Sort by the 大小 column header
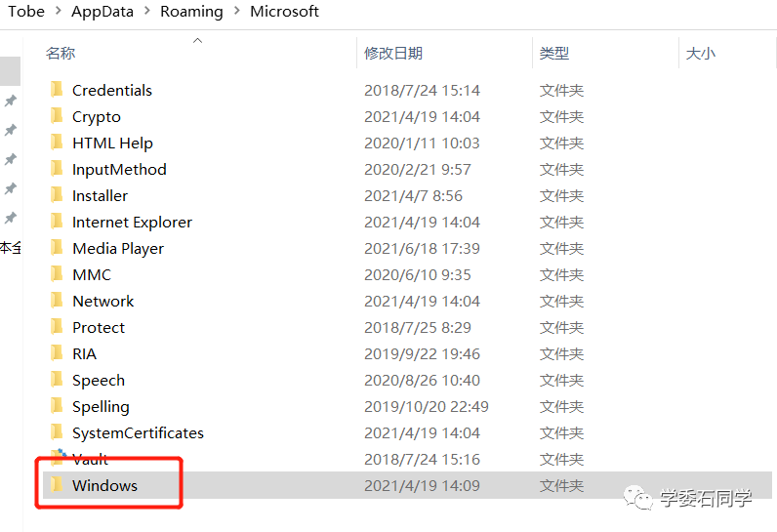Image resolution: width=777 pixels, height=532 pixels. 700,53
